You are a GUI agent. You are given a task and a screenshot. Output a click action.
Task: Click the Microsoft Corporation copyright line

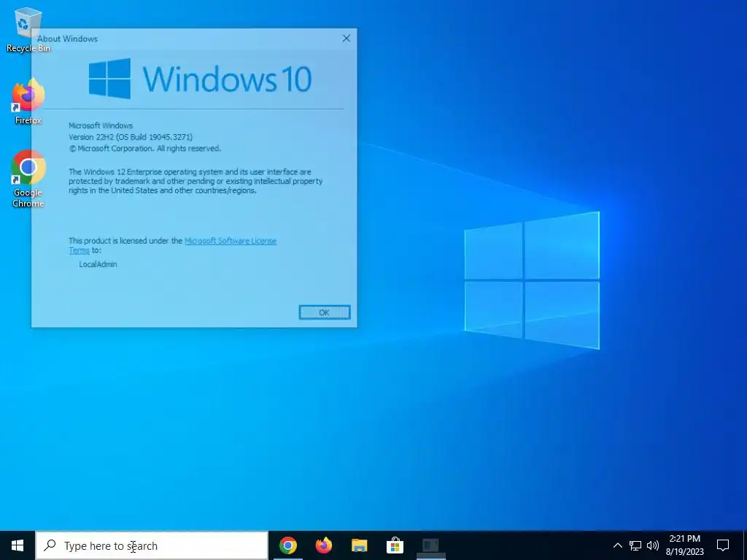[145, 149]
